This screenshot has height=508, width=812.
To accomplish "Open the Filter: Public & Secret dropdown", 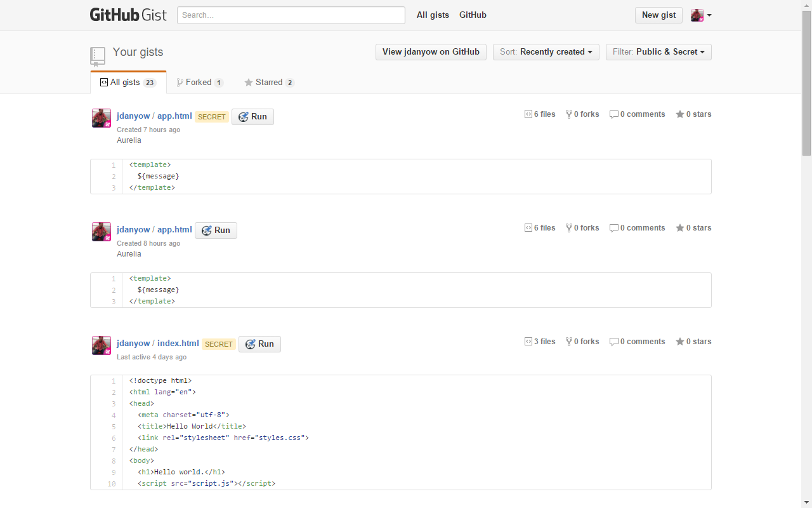I will (x=658, y=52).
